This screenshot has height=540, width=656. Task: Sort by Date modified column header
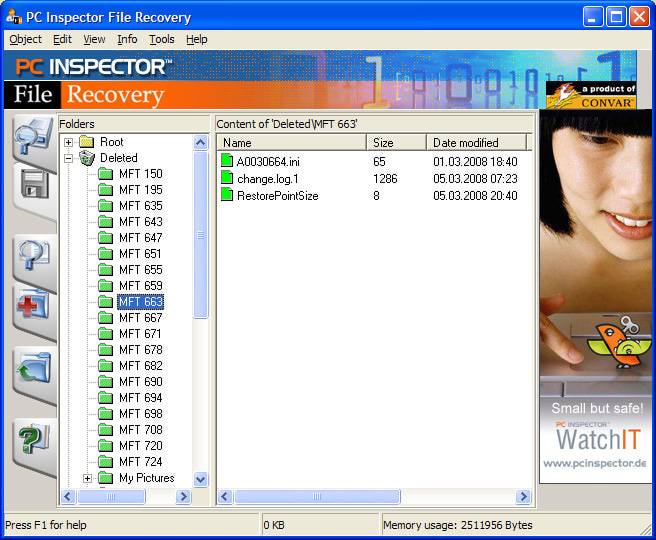pyautogui.click(x=478, y=143)
